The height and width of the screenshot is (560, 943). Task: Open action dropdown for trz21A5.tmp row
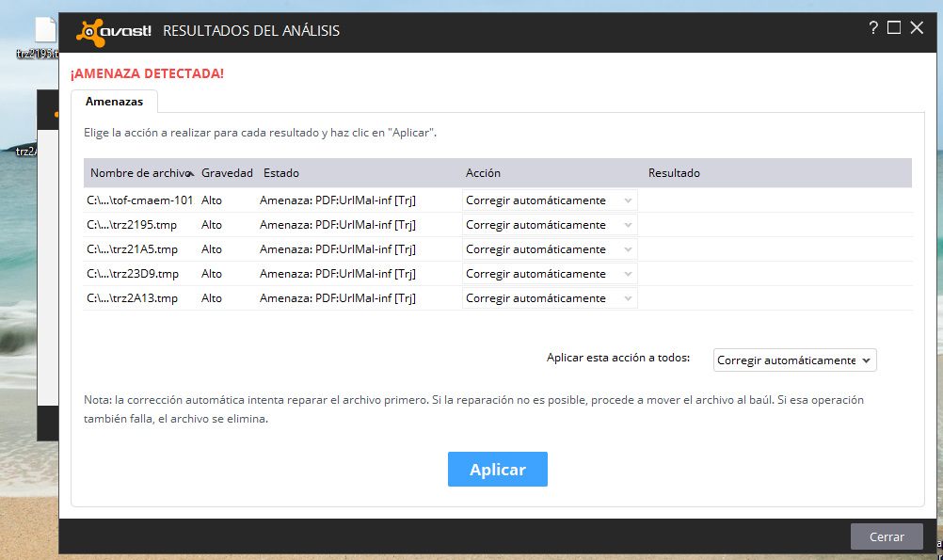[550, 249]
